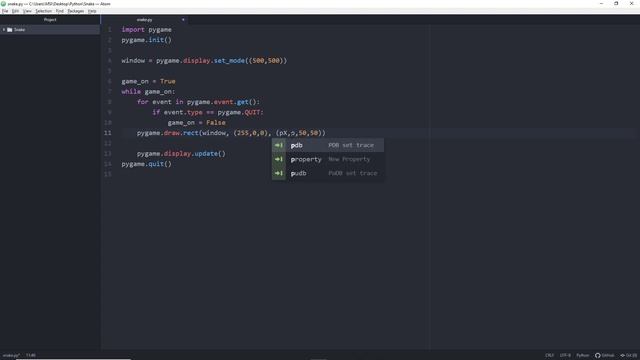Click line number 11 in the gutter

(x=107, y=133)
